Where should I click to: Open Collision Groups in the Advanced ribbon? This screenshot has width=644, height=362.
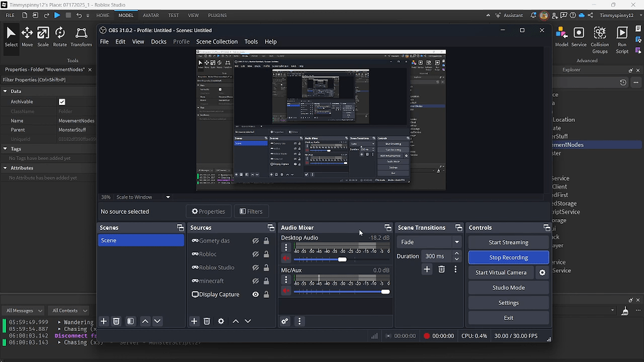point(599,40)
